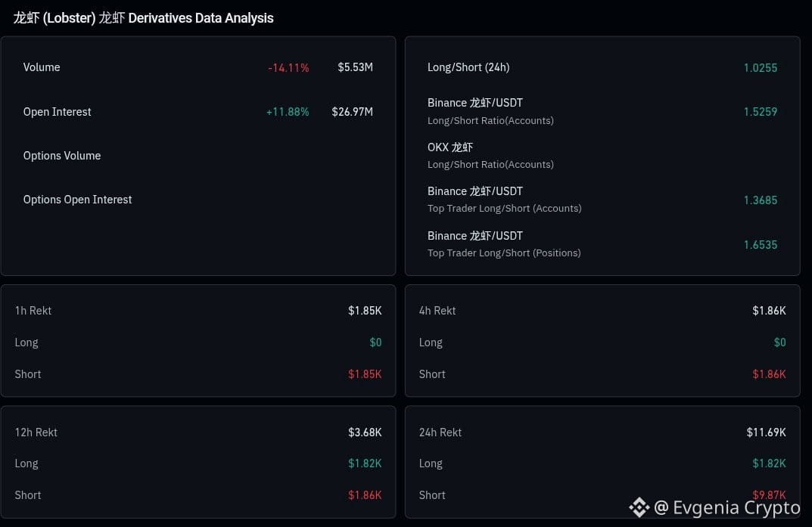The height and width of the screenshot is (527, 812).
Task: Select the 24h Rekt Long $1.82K value
Action: coord(769,463)
